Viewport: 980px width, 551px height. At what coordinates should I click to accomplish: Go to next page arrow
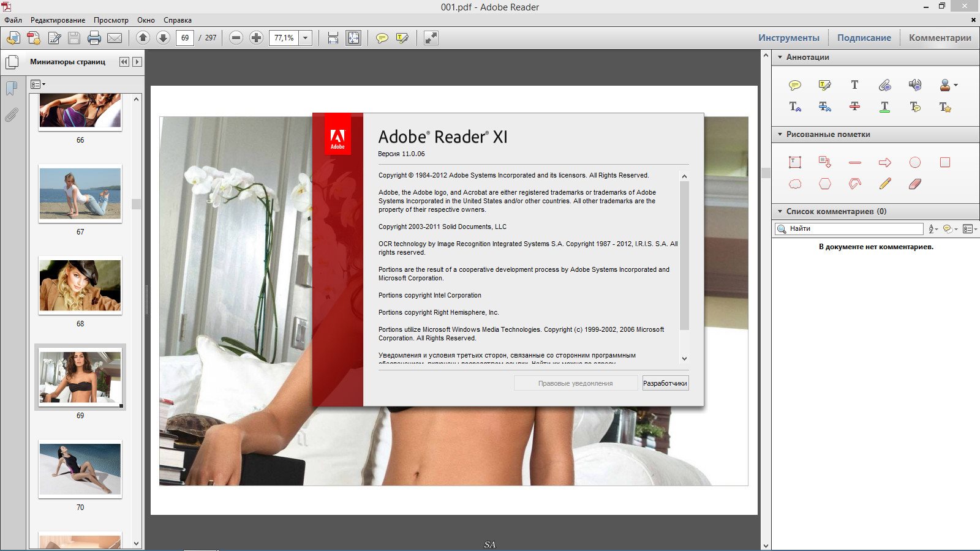163,38
